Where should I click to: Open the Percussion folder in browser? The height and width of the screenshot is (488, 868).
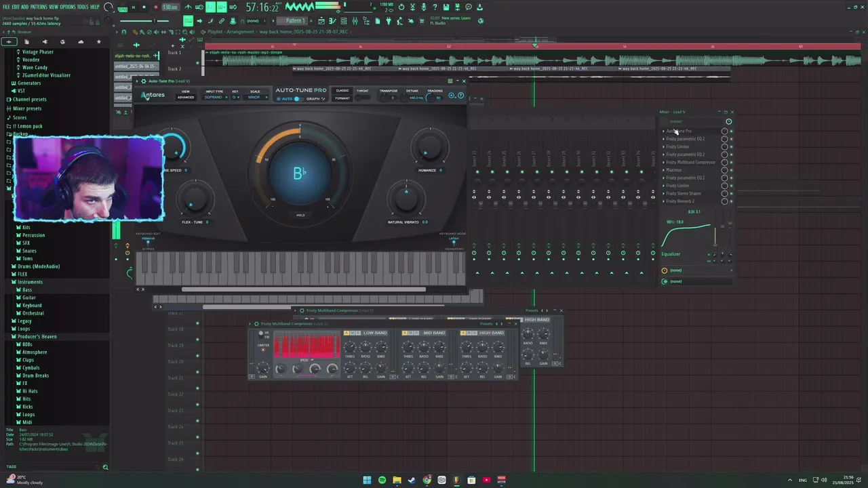(x=33, y=235)
